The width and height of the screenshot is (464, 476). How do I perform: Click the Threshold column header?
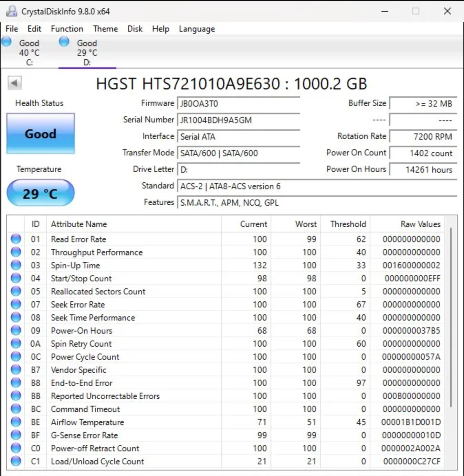click(x=345, y=224)
